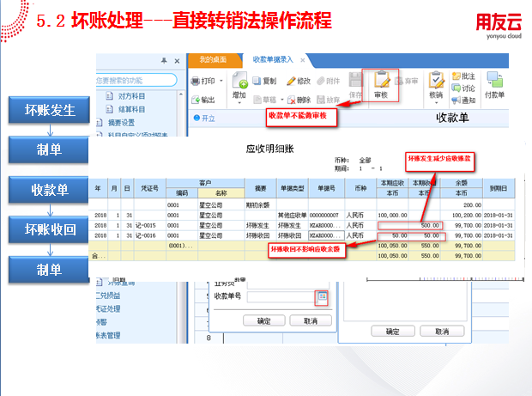Screen dimensions: 532x396
Task: Open 摘要设置 in the tree
Action: [121, 123]
